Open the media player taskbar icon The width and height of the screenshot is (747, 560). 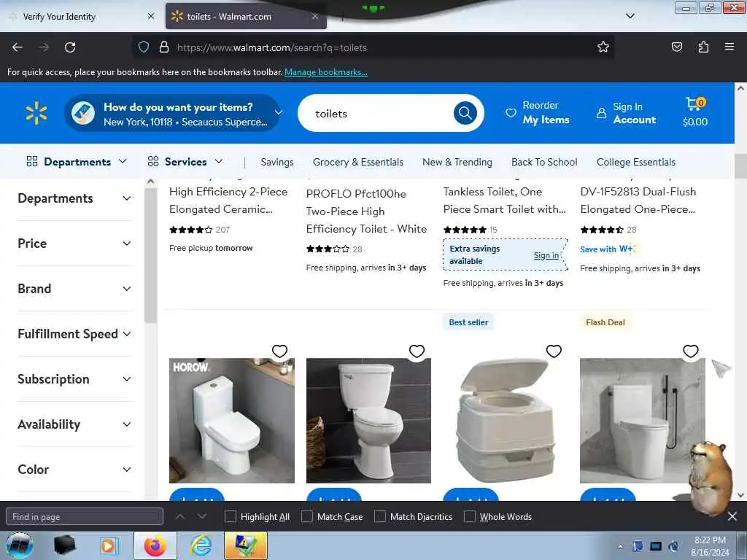pos(108,545)
